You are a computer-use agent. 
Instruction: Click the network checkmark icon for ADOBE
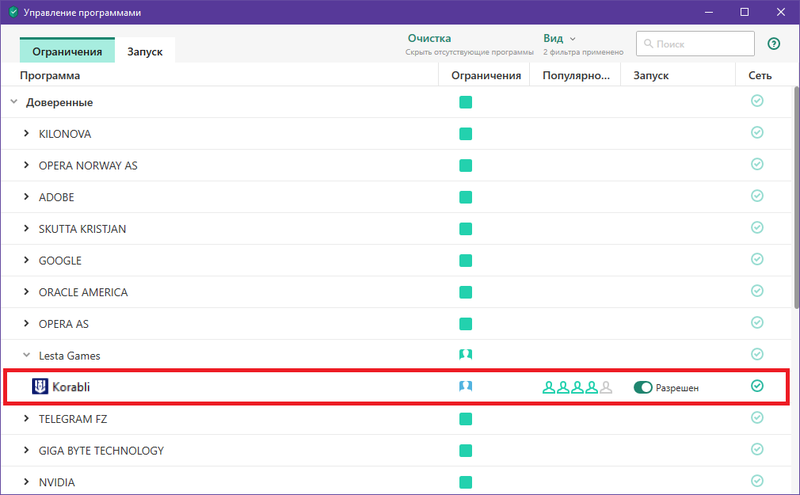pos(757,195)
